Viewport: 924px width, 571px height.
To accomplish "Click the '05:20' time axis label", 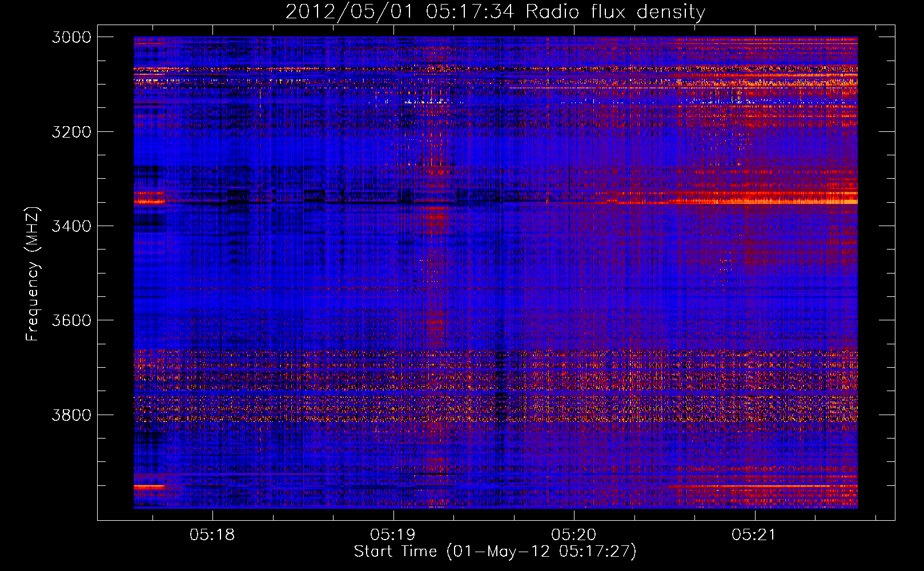I will (x=574, y=535).
